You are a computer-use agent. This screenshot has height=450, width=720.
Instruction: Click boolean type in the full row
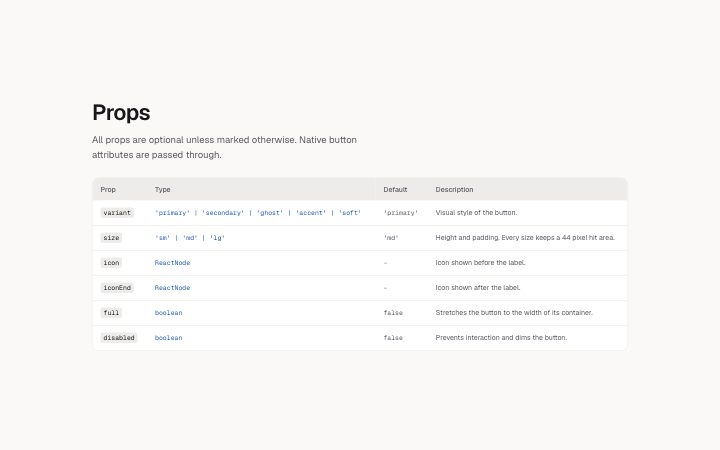(x=169, y=313)
